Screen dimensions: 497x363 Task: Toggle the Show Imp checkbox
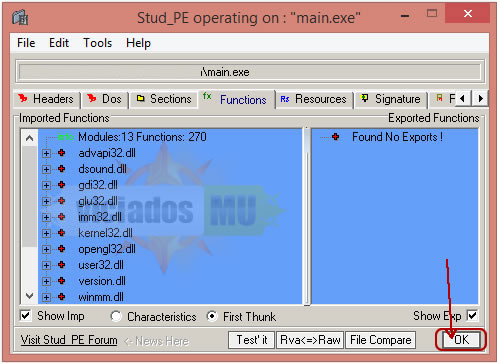tap(26, 315)
